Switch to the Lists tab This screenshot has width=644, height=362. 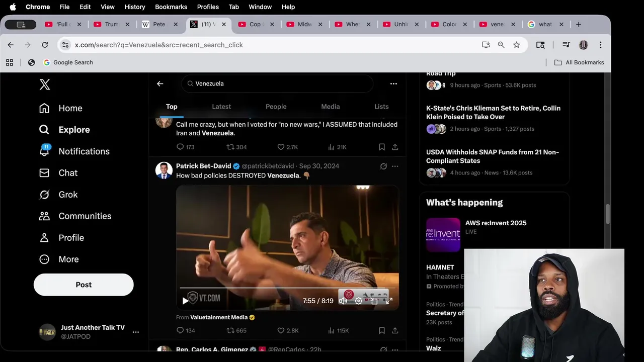point(381,107)
